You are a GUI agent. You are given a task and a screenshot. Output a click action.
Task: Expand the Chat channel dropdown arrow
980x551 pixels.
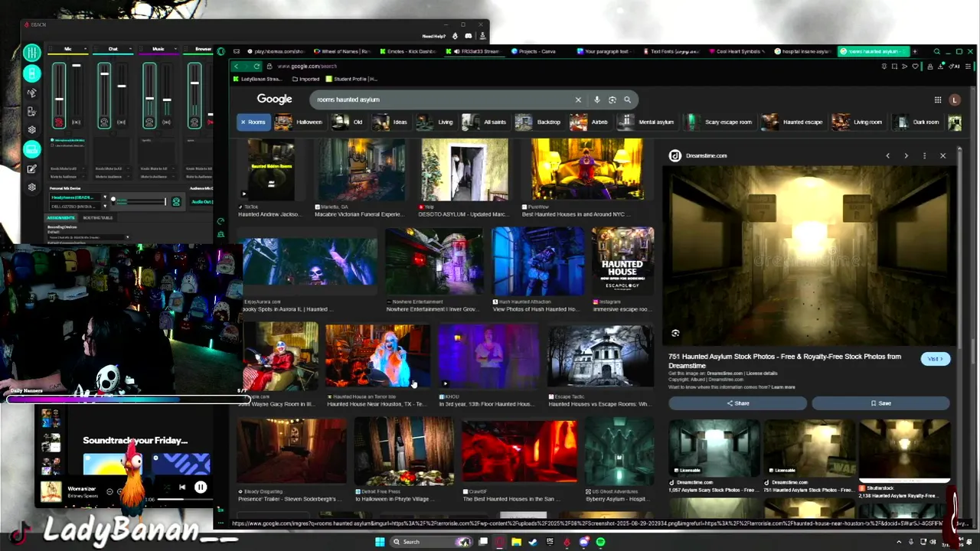coord(130,49)
